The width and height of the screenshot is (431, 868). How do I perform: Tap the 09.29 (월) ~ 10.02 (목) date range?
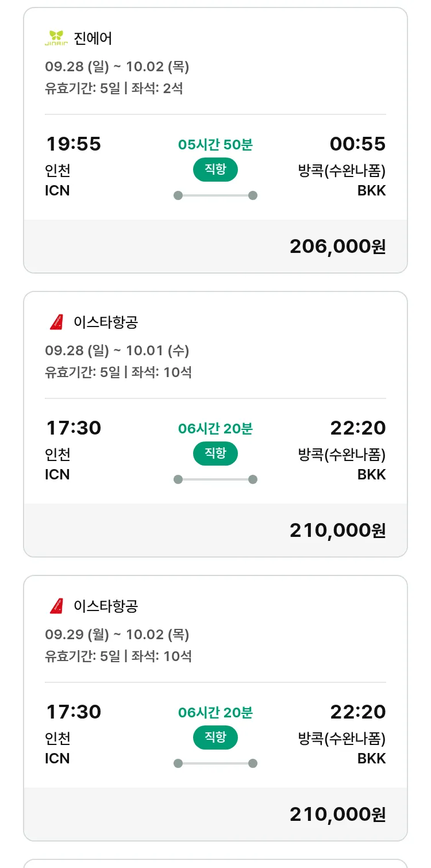click(117, 635)
